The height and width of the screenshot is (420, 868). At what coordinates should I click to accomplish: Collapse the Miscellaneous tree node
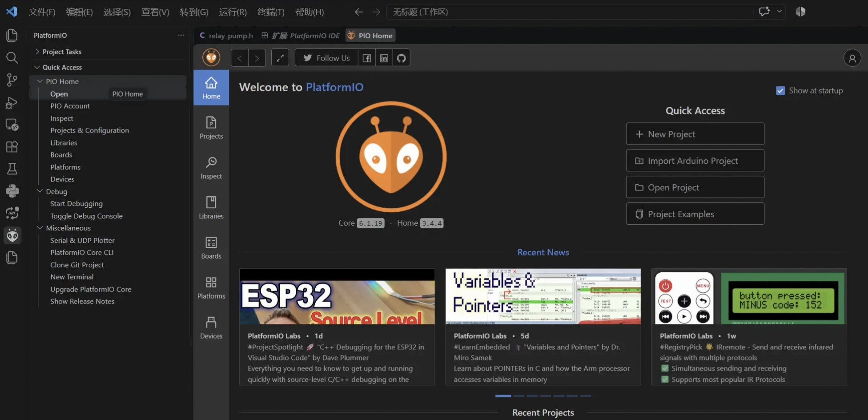[40, 228]
